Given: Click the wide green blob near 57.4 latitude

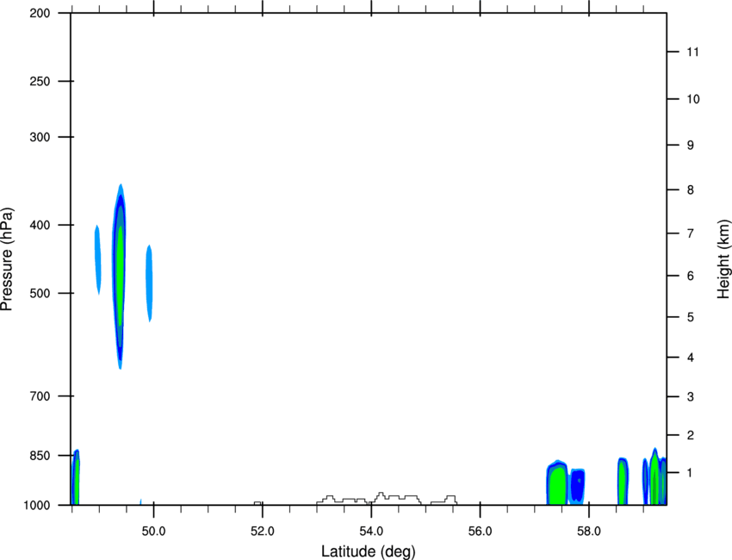Looking at the screenshot, I should pyautogui.click(x=557, y=482).
